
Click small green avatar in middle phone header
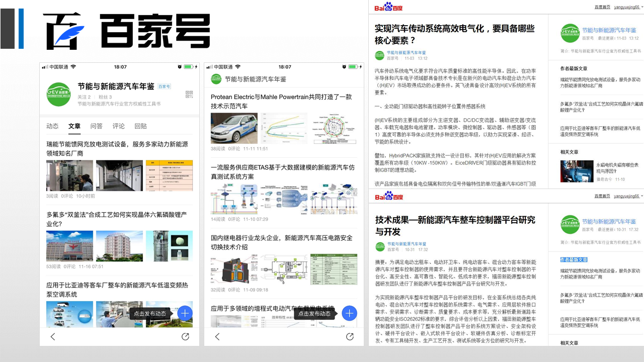coord(216,79)
